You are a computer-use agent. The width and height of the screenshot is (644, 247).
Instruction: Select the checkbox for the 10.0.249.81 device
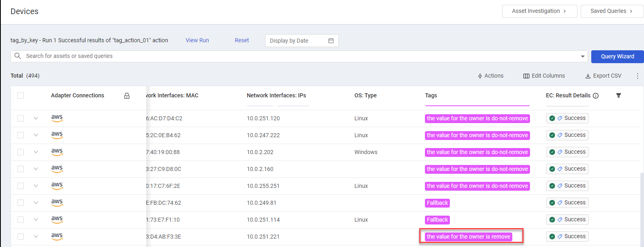21,203
